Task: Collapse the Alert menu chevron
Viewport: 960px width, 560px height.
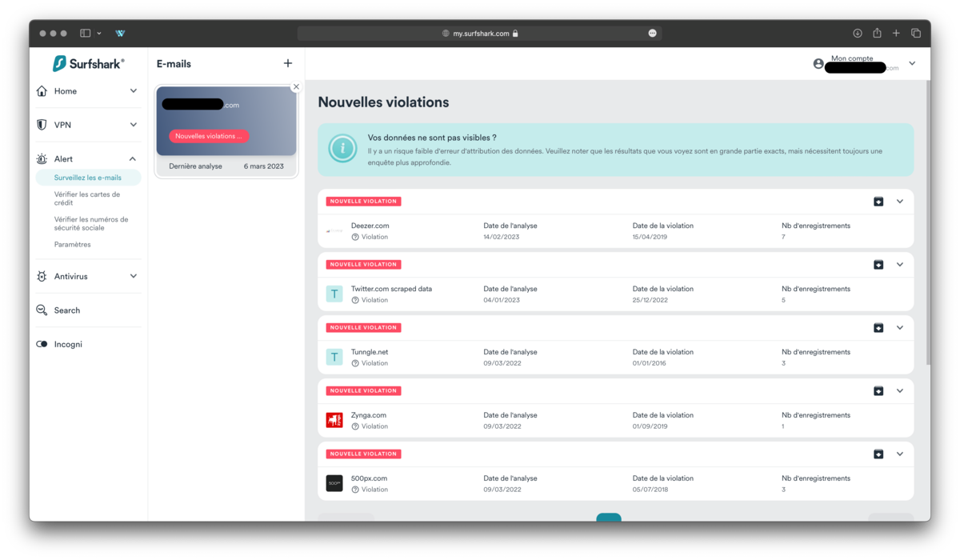Action: [x=134, y=158]
